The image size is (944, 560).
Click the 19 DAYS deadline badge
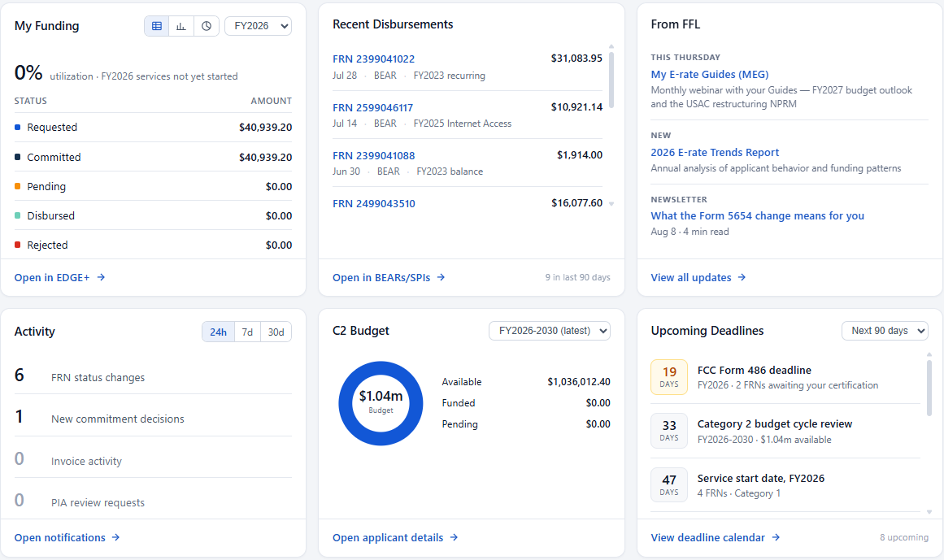(669, 377)
